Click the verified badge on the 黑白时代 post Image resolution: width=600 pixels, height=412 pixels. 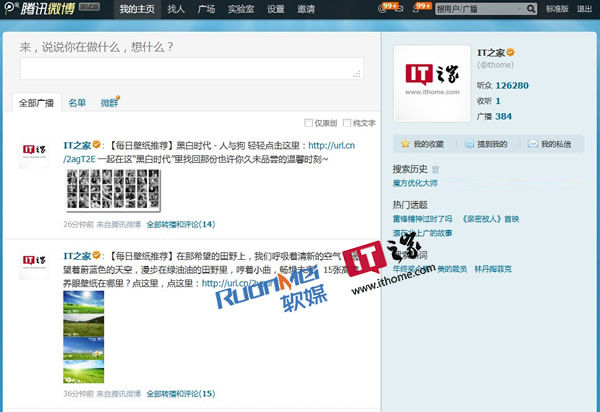pyautogui.click(x=96, y=145)
